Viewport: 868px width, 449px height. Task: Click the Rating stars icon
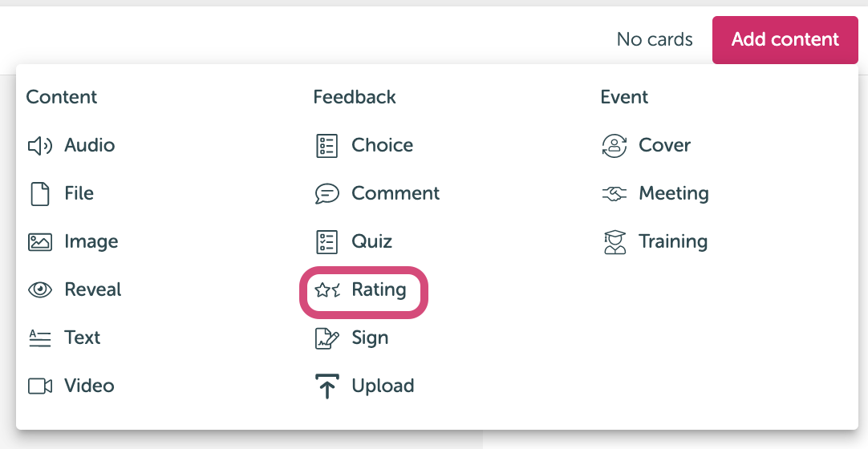pyautogui.click(x=327, y=289)
